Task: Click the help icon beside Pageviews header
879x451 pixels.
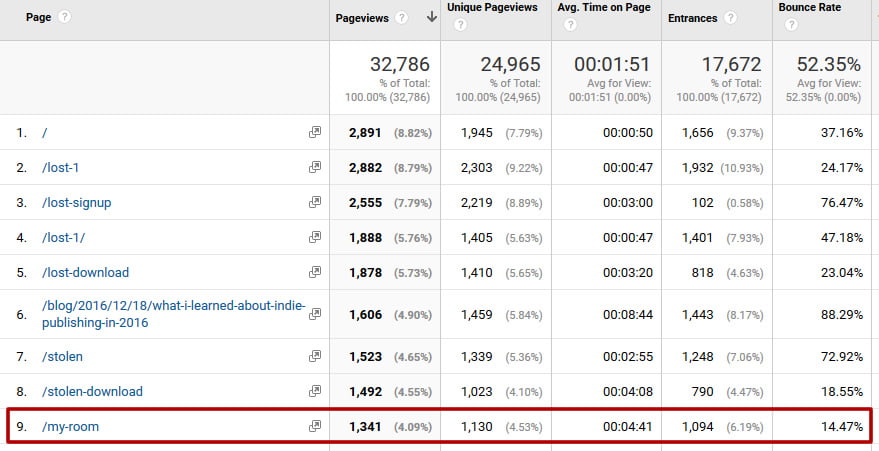Action: click(401, 17)
